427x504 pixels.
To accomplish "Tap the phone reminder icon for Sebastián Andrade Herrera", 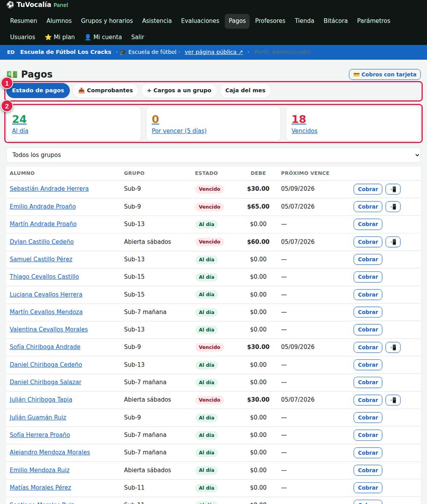I will point(393,189).
